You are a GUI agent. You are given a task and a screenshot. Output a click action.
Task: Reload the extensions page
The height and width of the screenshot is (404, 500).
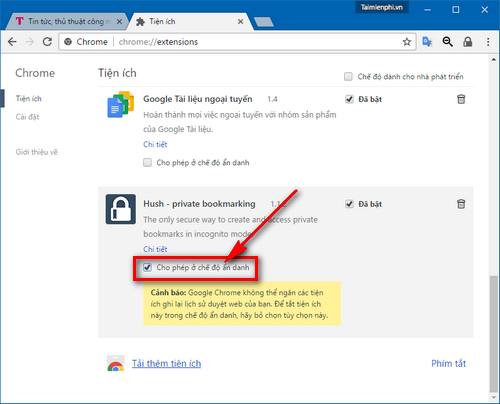click(x=47, y=42)
